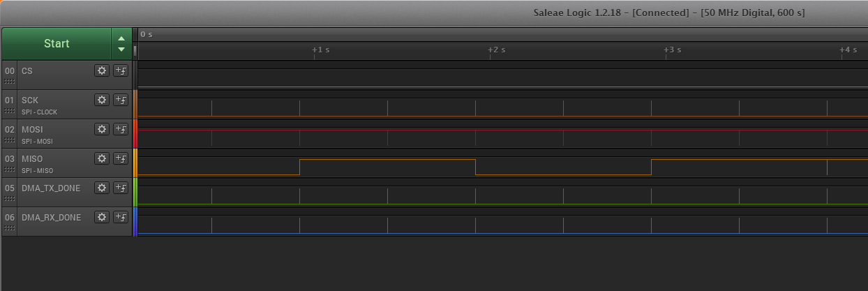Grab the drag handle of channel 01

coord(10,111)
